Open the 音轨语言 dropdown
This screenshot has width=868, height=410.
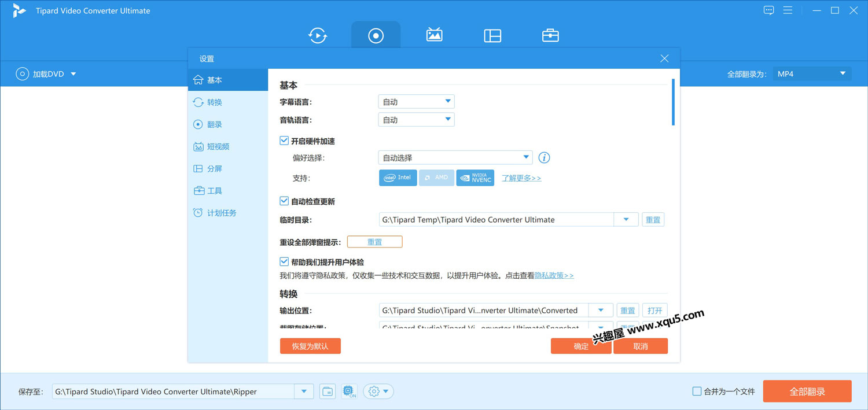click(416, 120)
